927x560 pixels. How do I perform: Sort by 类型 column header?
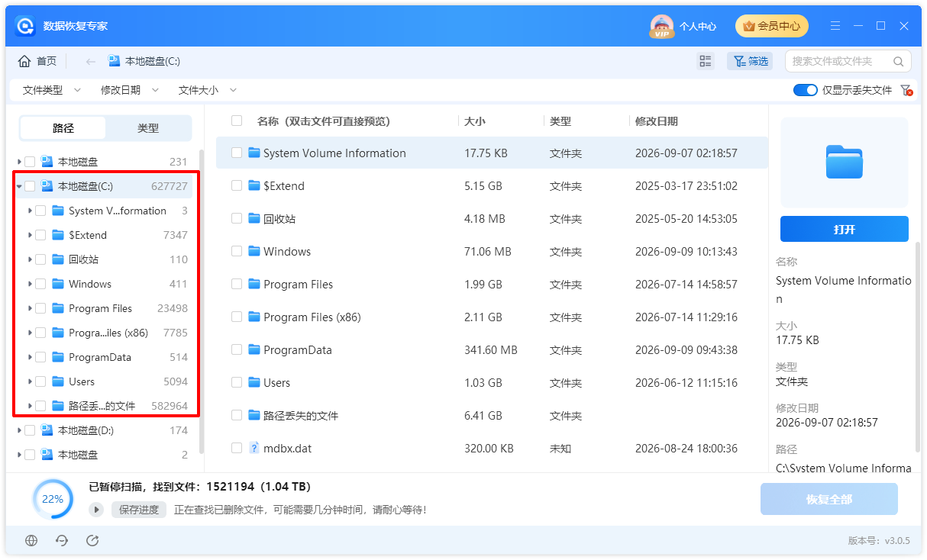(x=560, y=121)
